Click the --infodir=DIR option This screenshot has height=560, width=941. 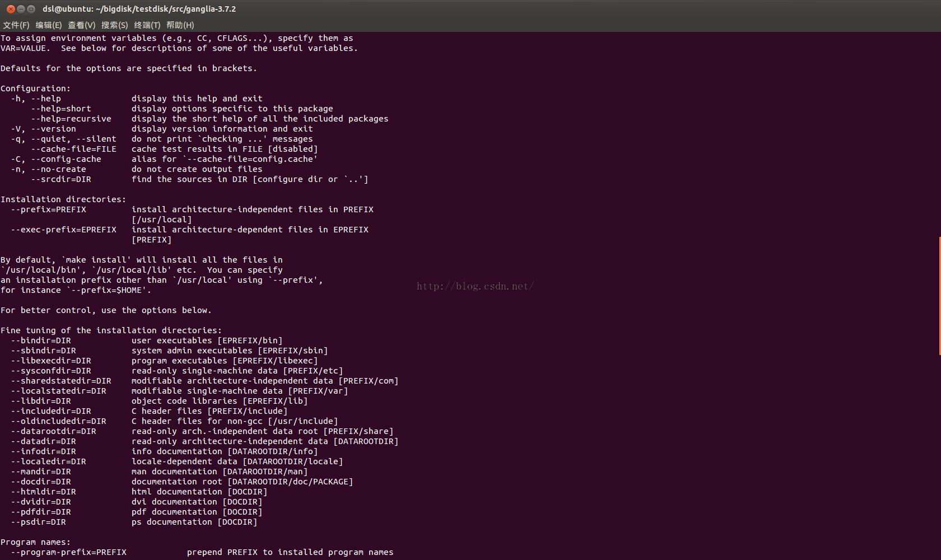(x=43, y=451)
